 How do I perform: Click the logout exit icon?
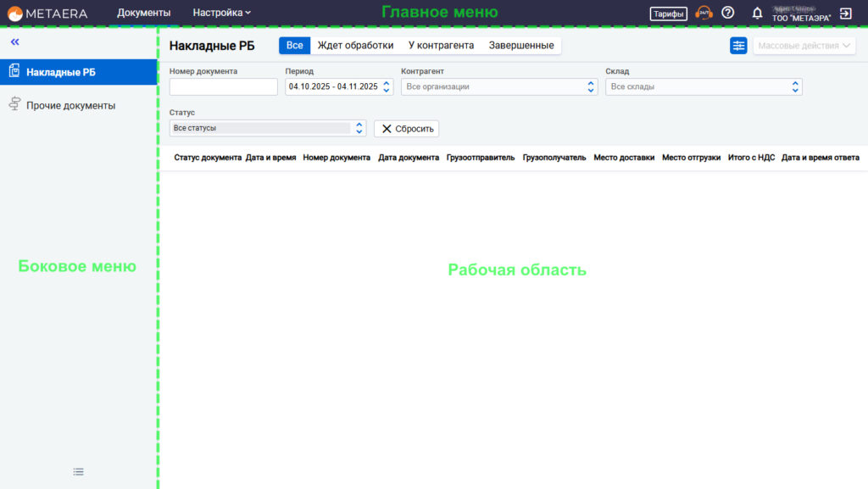845,13
